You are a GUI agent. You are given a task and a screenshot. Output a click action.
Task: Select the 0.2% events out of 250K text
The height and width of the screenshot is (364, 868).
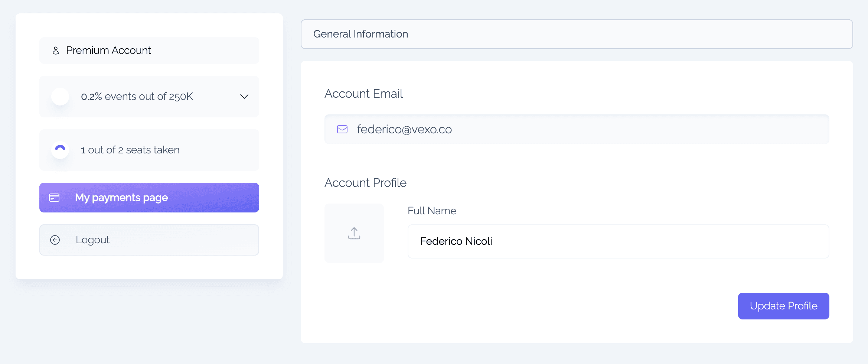[137, 97]
